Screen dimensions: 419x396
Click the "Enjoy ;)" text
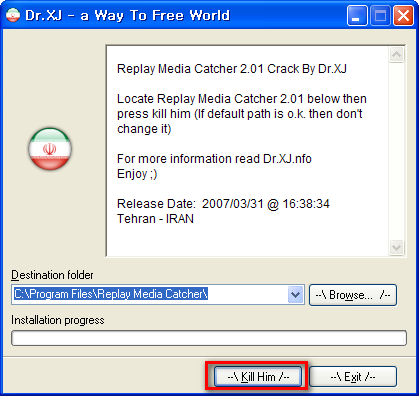click(x=137, y=174)
